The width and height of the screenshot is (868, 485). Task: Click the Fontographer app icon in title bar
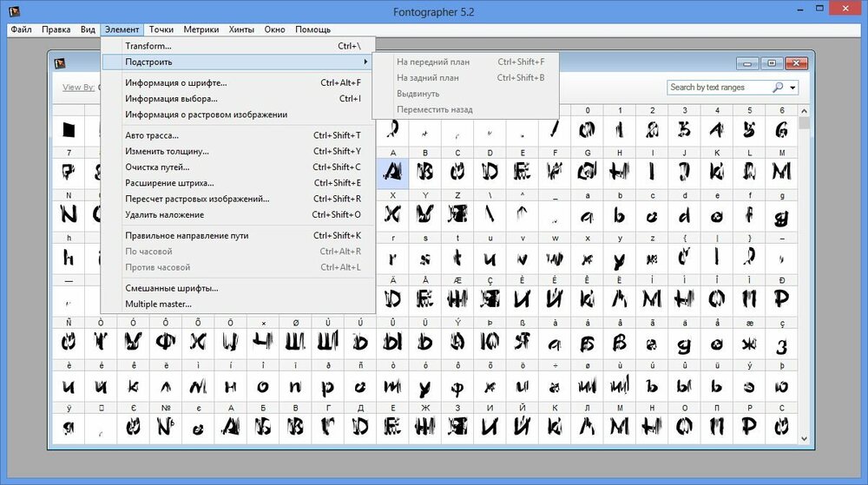click(15, 11)
